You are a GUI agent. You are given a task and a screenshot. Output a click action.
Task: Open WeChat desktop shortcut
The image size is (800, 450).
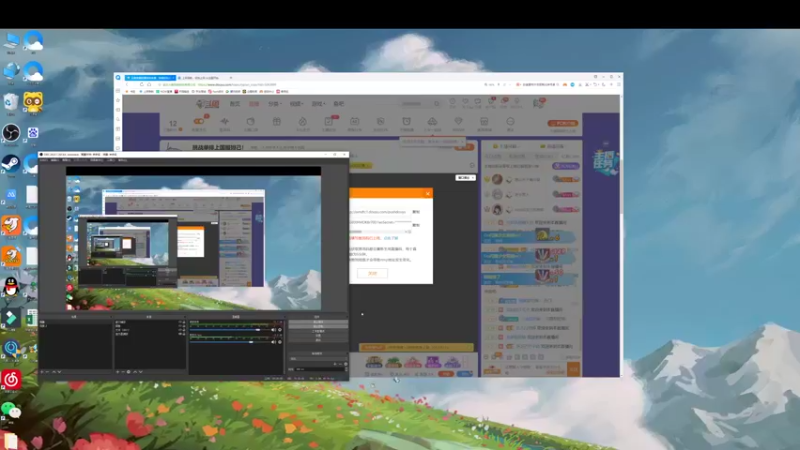(11, 410)
